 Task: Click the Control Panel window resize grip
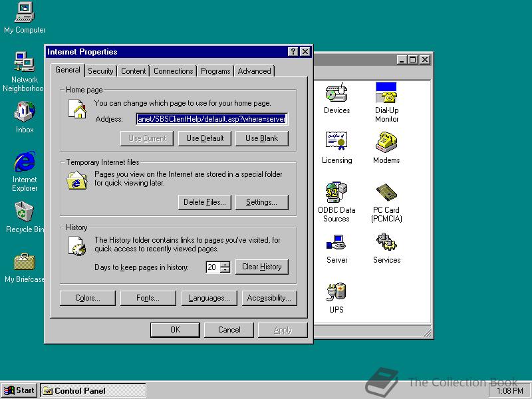[x=427, y=332]
